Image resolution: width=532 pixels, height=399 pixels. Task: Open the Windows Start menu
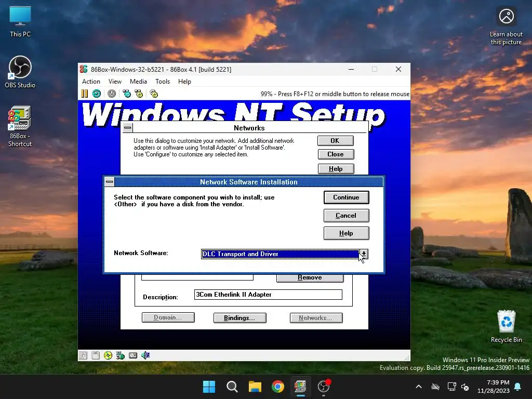[209, 387]
